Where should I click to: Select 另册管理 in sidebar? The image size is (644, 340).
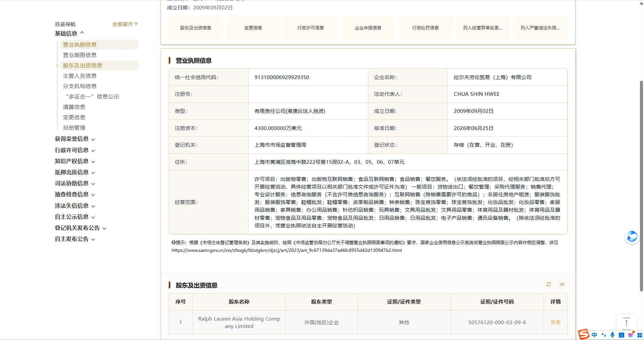coord(74,128)
